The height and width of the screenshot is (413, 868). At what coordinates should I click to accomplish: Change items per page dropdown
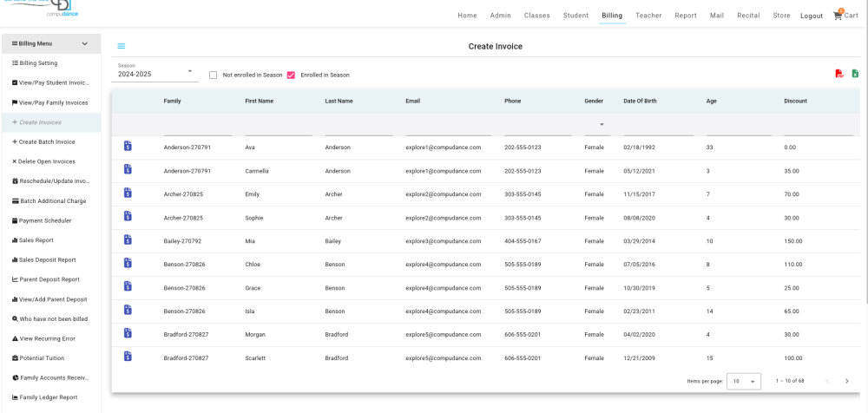pos(744,382)
